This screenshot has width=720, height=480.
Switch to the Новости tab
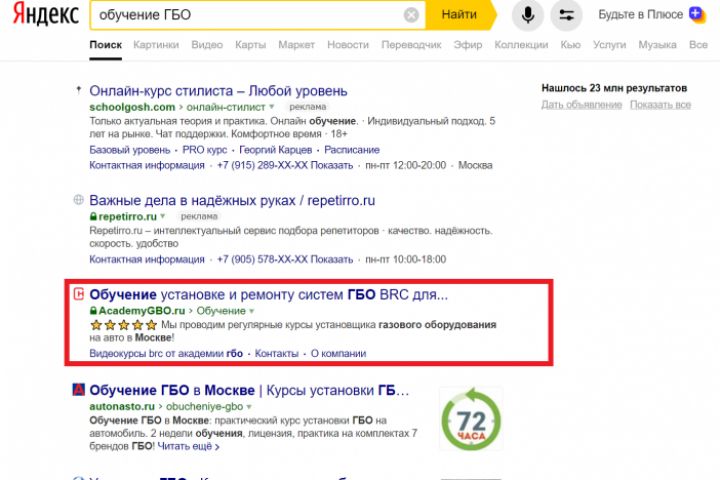348,45
